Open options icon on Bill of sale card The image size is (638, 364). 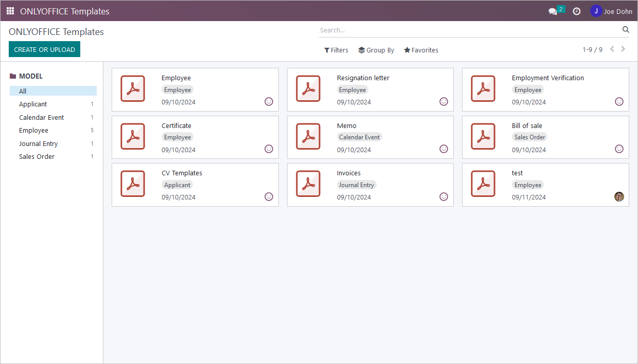618,149
